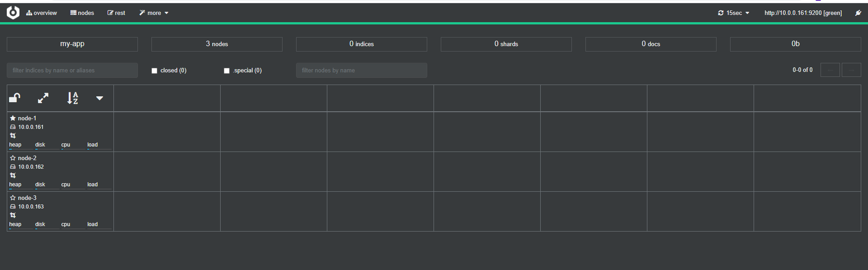This screenshot has height=270, width=868.
Task: Click the A-Z sort icon
Action: tap(73, 98)
